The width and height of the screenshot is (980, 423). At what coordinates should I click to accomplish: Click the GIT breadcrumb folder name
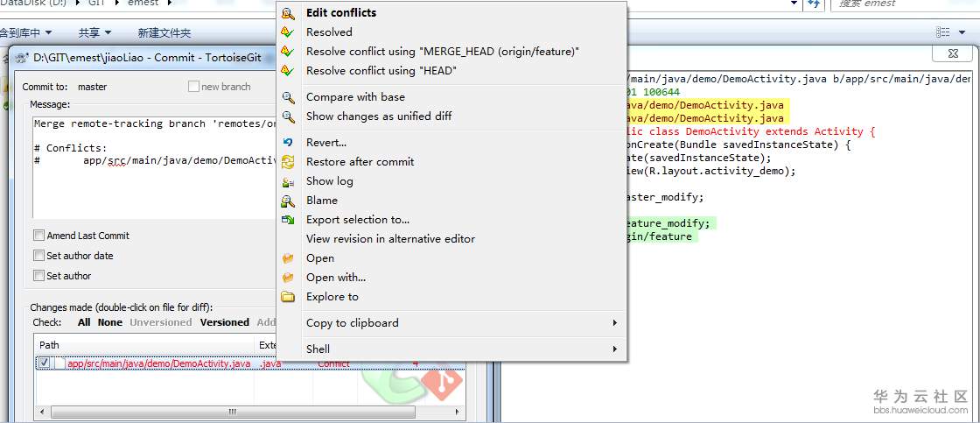pyautogui.click(x=96, y=4)
